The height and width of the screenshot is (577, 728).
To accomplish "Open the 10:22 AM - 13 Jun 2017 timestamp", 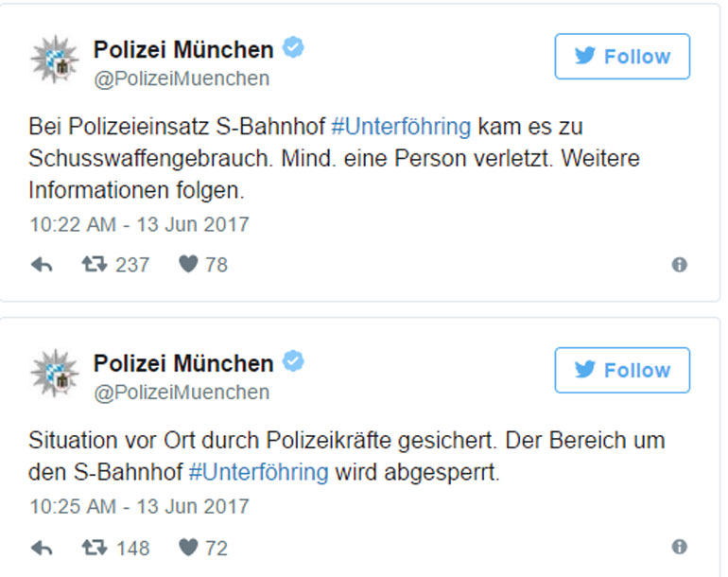I will pos(139,224).
